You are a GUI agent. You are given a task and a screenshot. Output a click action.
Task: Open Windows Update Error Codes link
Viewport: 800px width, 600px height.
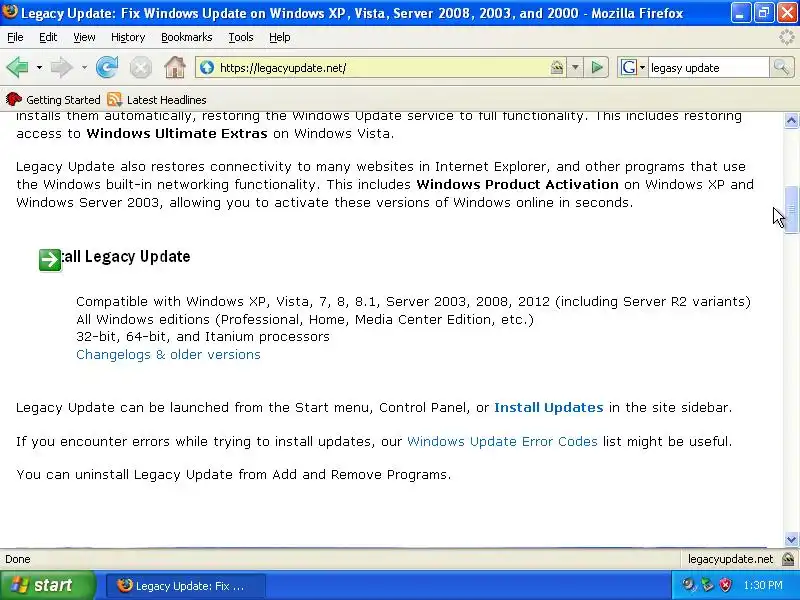click(502, 441)
